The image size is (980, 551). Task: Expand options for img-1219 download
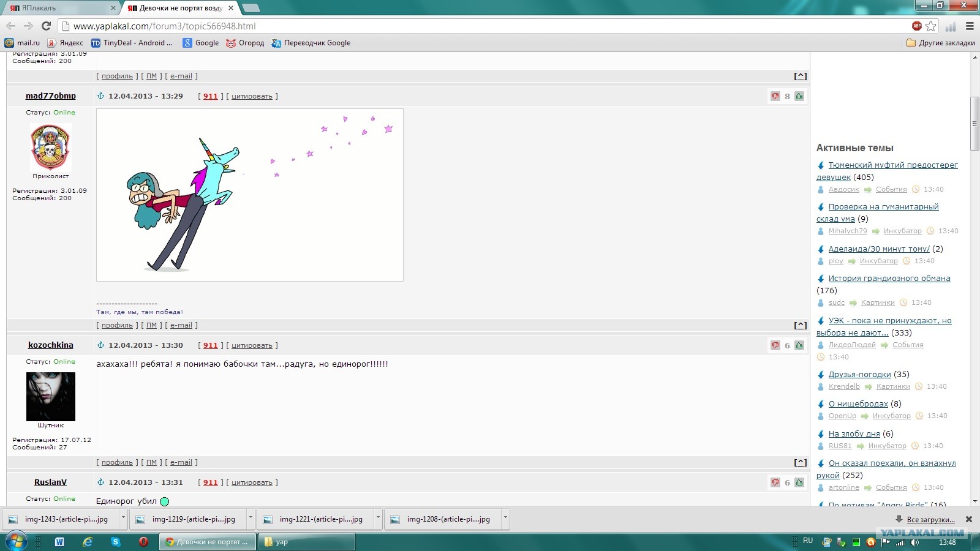click(251, 519)
